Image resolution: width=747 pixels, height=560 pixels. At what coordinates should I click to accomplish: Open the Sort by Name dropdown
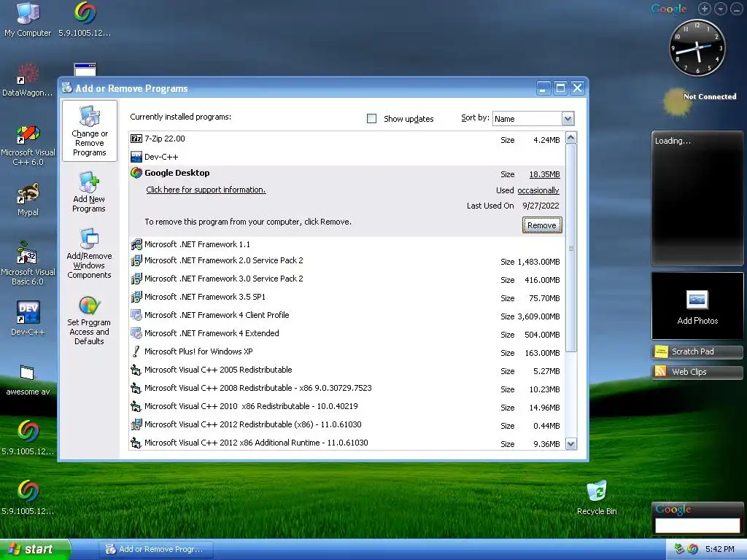533,119
